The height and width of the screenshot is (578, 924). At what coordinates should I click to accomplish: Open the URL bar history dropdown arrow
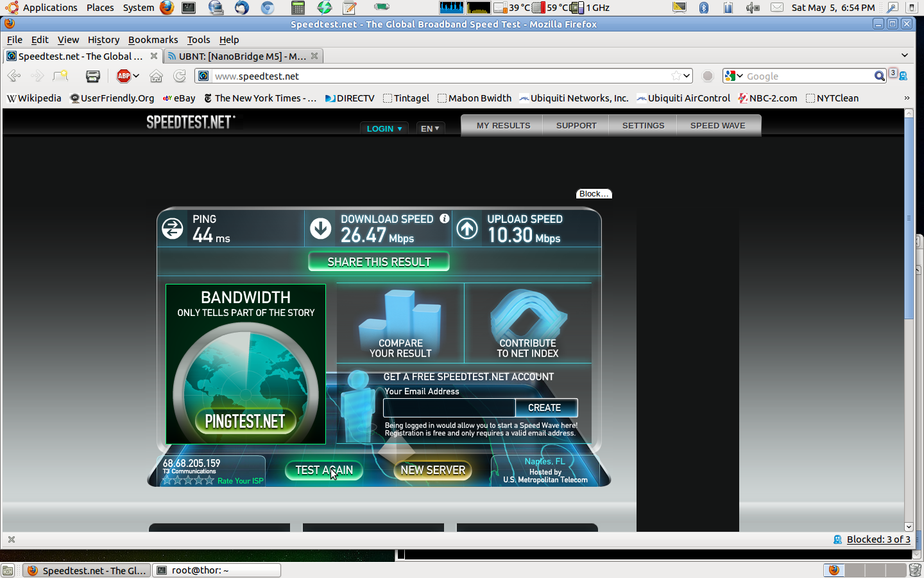687,76
